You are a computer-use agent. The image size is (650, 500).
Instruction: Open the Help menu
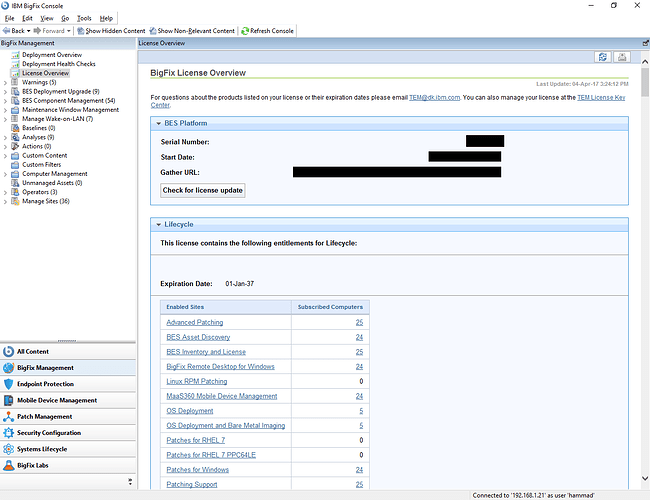(106, 18)
